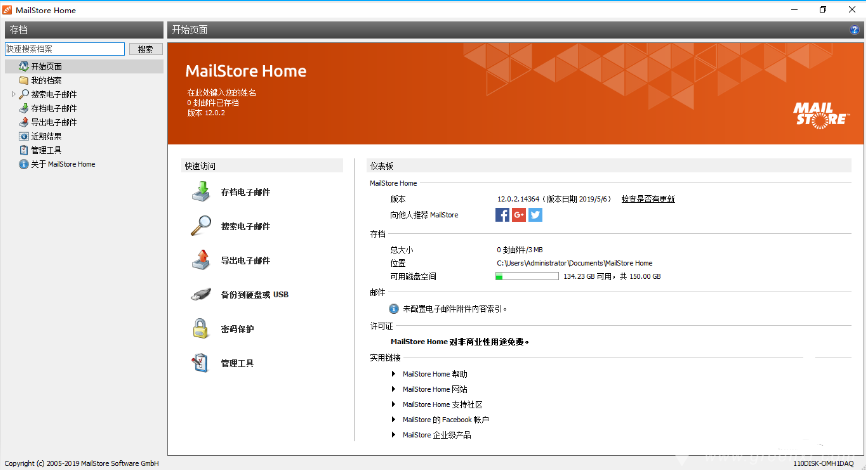This screenshot has width=866, height=470.
Task: Open quick access 搜索电子邮件 link
Action: click(245, 226)
